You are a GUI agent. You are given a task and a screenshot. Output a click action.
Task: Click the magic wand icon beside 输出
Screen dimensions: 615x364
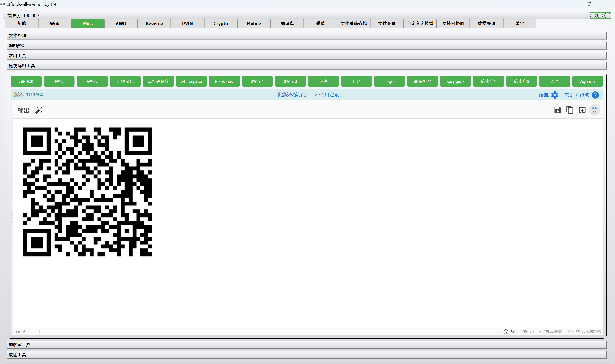(x=39, y=110)
